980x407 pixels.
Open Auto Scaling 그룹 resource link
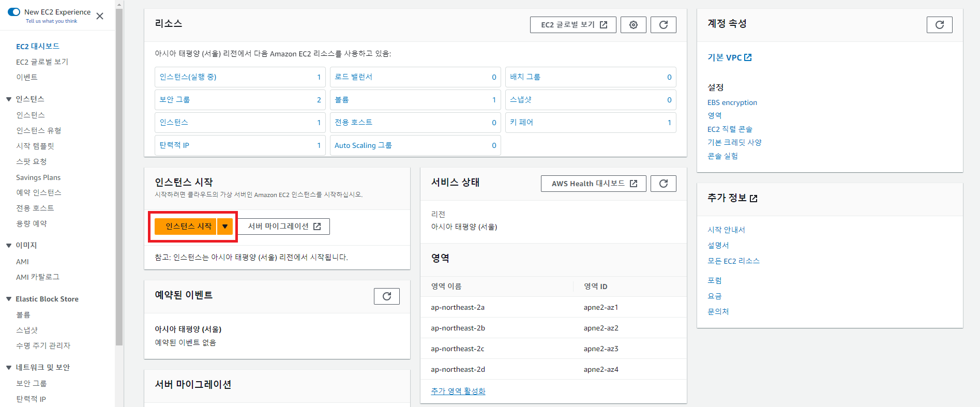(x=363, y=145)
